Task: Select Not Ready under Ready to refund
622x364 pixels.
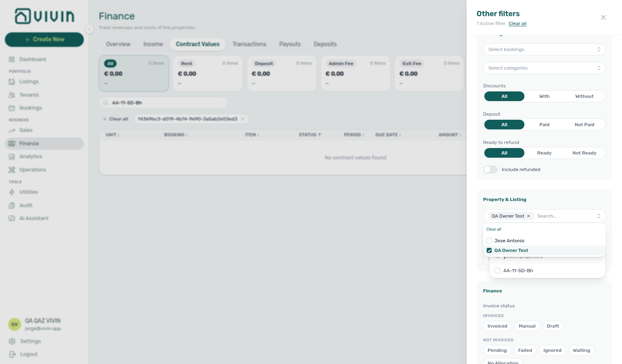Action: [x=584, y=153]
